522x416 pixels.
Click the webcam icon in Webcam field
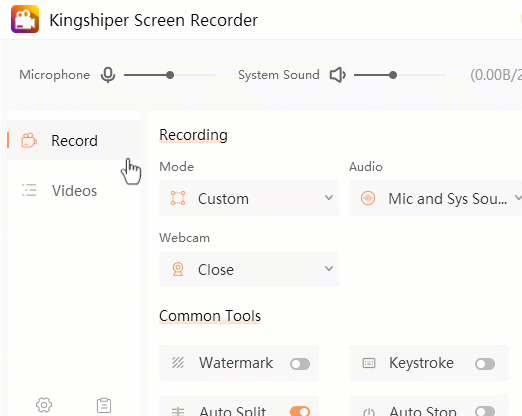(178, 269)
